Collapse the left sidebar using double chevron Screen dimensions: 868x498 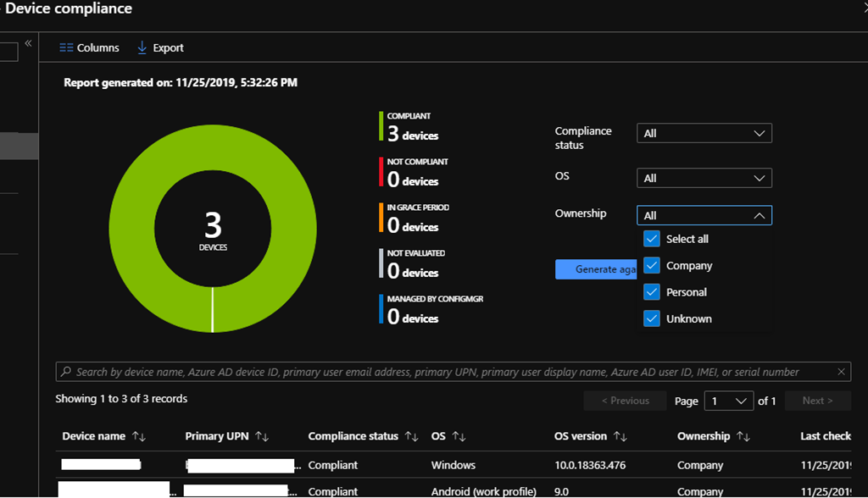28,43
